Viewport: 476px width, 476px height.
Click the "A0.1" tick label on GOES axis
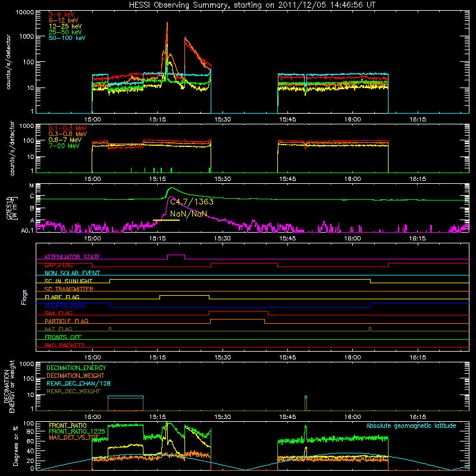[x=27, y=231]
